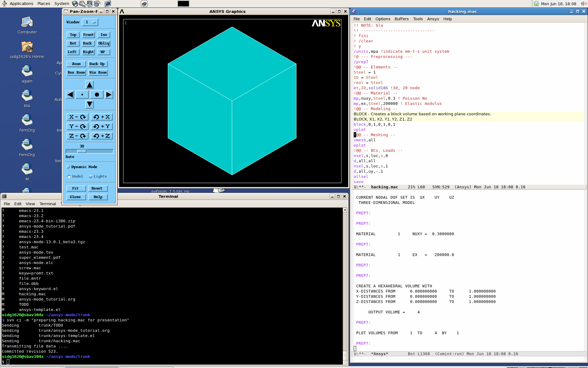Click the Iso view button

[104, 35]
